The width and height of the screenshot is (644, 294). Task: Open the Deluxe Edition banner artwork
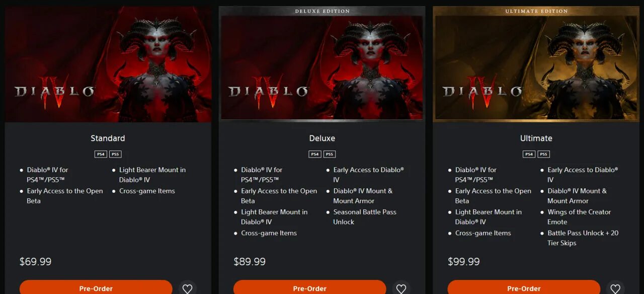[322, 64]
